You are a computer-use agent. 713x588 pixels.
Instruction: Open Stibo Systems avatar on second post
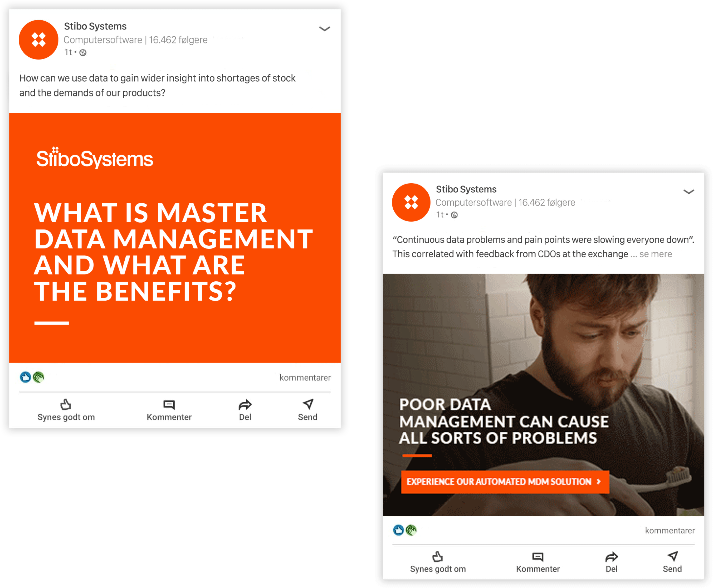pyautogui.click(x=411, y=202)
